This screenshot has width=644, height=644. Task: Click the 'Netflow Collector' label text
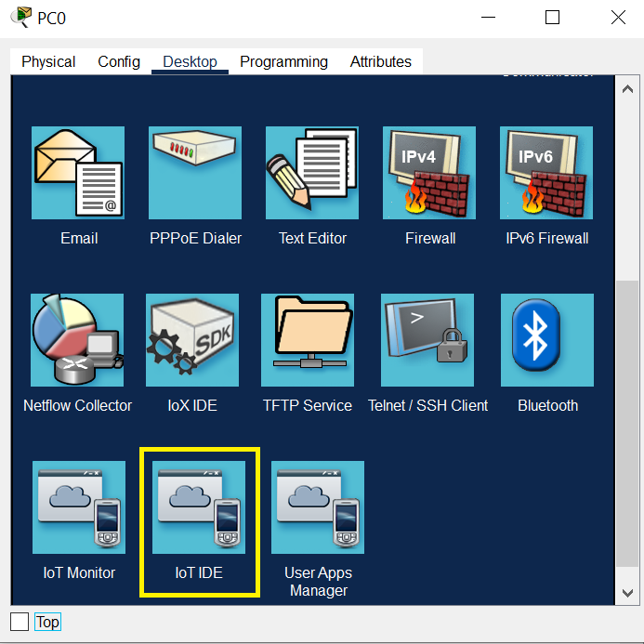pyautogui.click(x=78, y=405)
